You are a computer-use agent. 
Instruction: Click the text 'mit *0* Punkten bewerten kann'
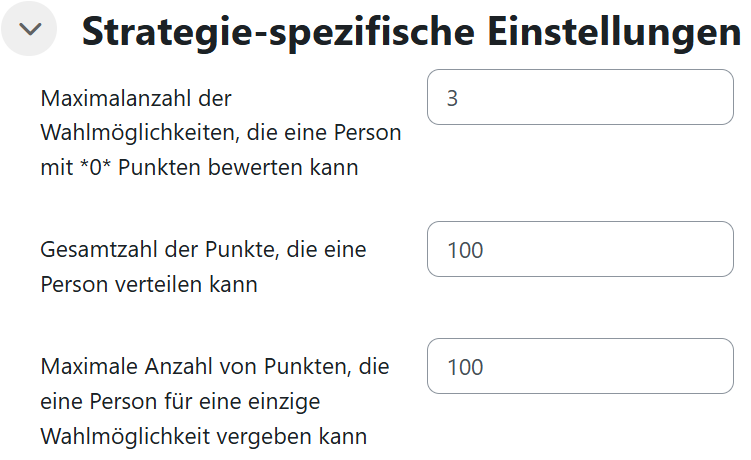199,168
